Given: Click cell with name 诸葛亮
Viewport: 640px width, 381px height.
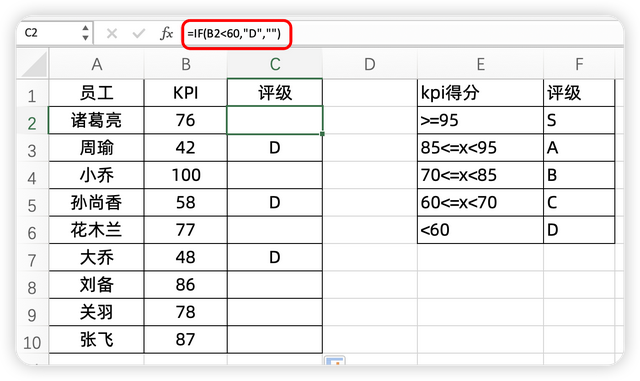Looking at the screenshot, I should (x=97, y=120).
